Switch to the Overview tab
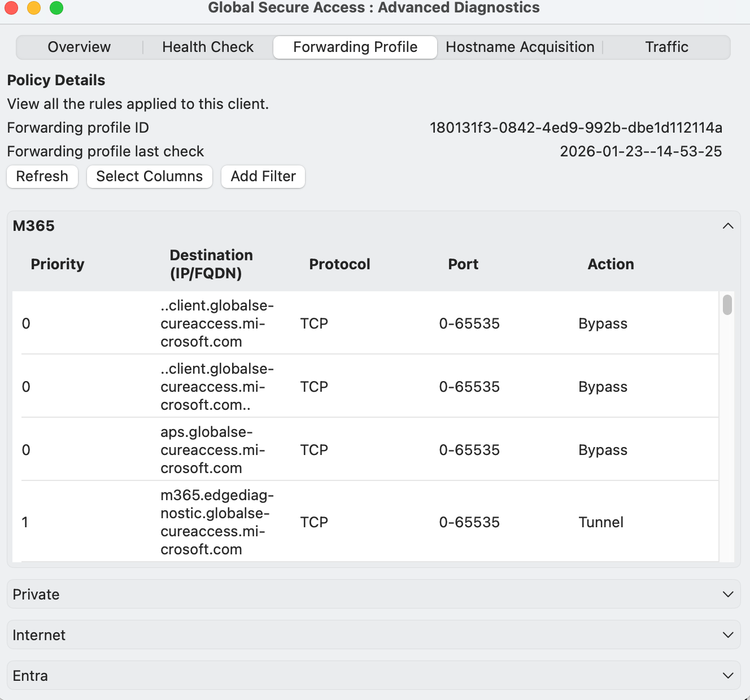 click(79, 47)
